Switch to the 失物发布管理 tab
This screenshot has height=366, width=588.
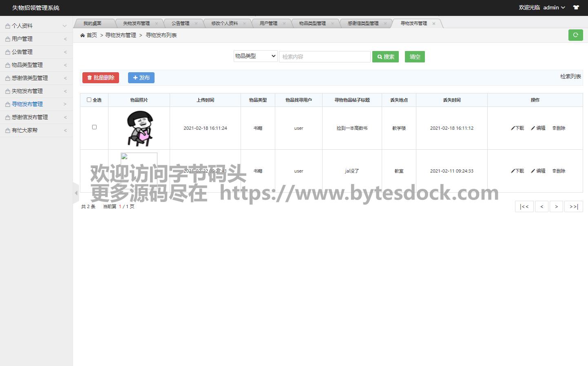136,24
